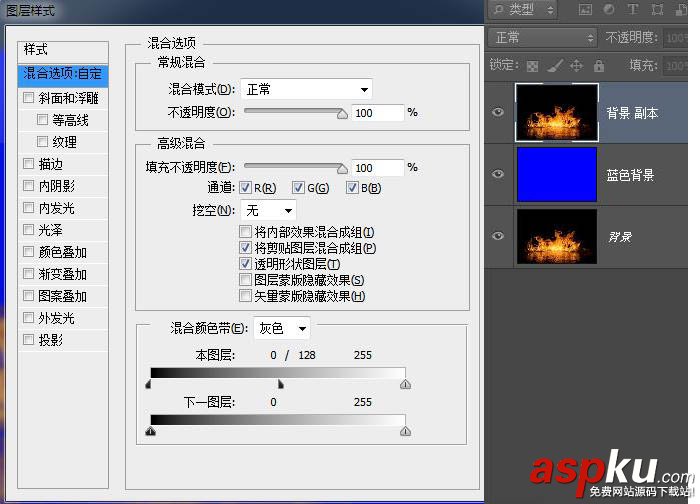Select the 背景 副本 layer thumbnail
This screenshot has width=700, height=504.
557,112
